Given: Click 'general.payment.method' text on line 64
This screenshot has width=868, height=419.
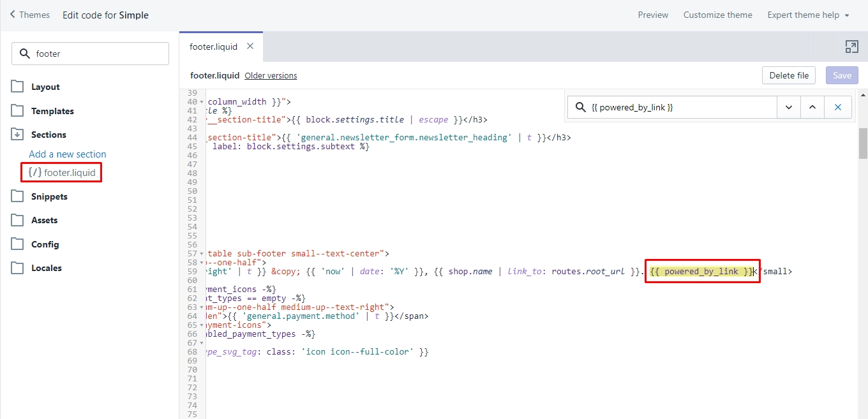Looking at the screenshot, I should point(304,316).
